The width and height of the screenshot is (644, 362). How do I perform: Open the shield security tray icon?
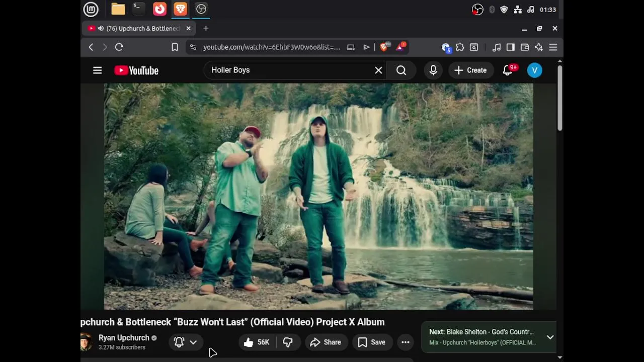(x=504, y=10)
